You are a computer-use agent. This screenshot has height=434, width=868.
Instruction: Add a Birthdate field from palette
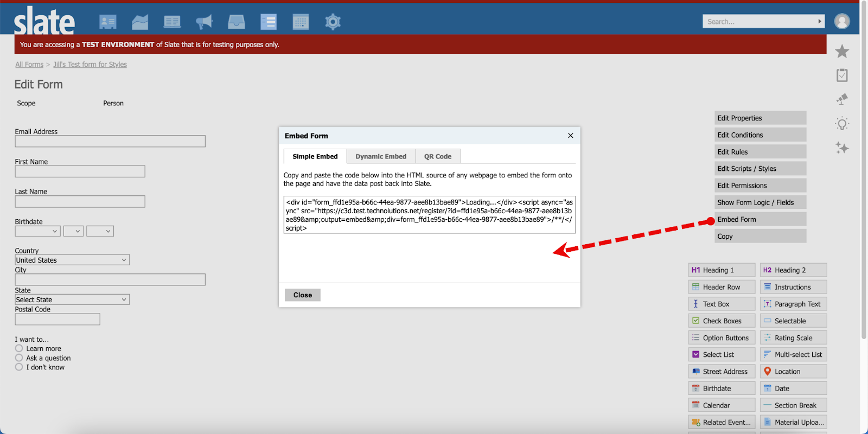point(722,388)
